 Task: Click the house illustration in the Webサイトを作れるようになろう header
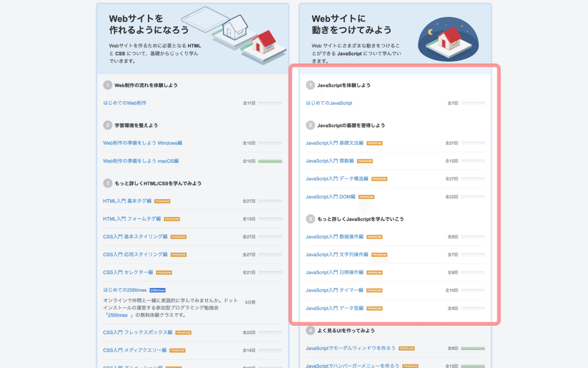click(x=235, y=35)
